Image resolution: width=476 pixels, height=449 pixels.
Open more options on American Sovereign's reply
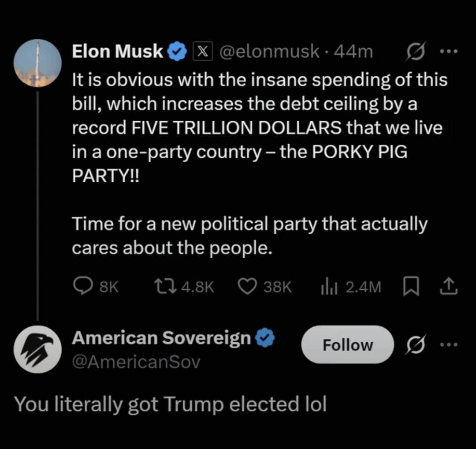click(x=450, y=345)
